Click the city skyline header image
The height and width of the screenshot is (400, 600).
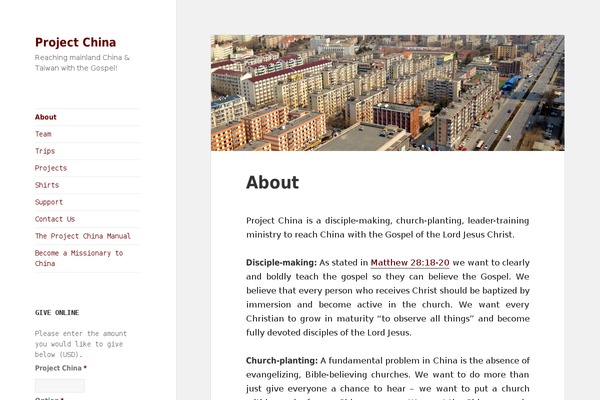(x=387, y=93)
